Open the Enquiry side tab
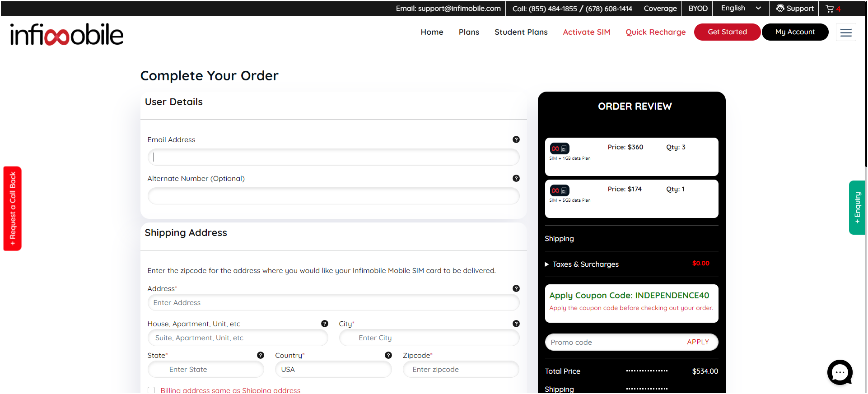The width and height of the screenshot is (868, 394). [x=857, y=208]
